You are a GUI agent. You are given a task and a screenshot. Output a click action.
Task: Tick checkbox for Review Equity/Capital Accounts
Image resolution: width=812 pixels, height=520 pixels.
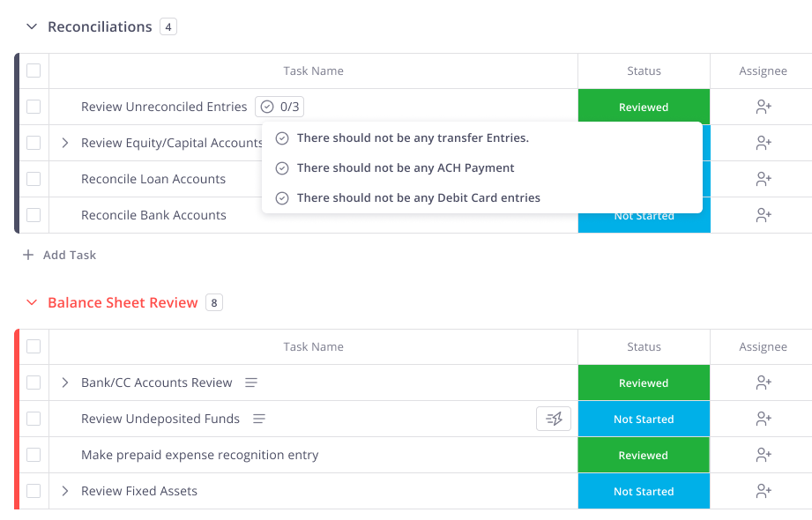coord(34,143)
